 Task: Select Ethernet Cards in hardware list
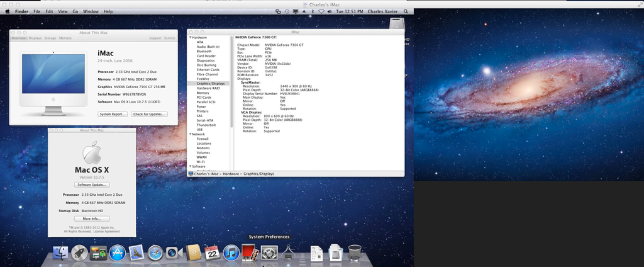click(208, 70)
